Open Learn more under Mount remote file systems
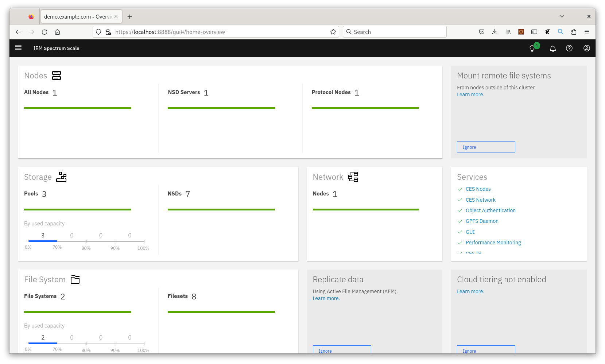 tap(470, 94)
